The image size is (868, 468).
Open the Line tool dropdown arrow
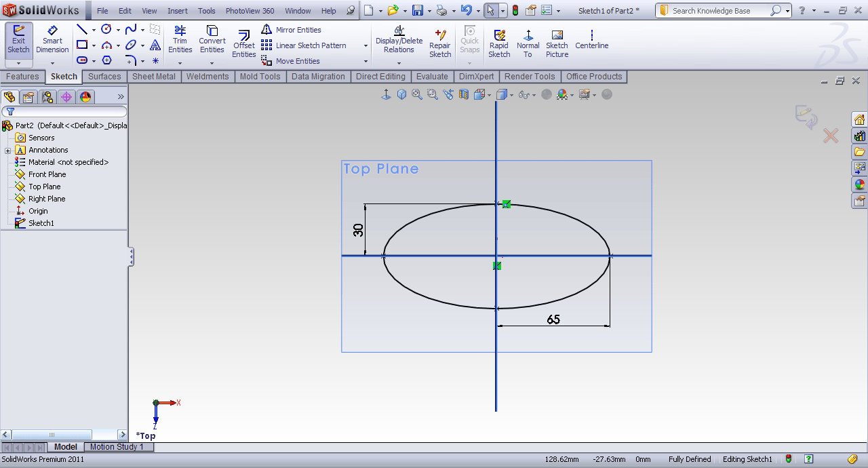94,30
